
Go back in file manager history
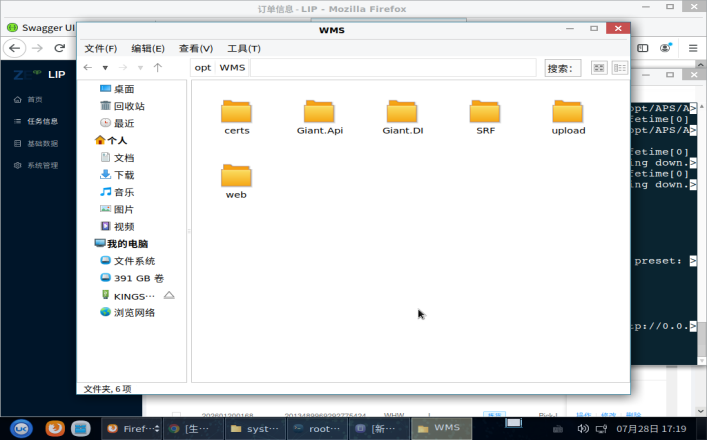pos(88,68)
